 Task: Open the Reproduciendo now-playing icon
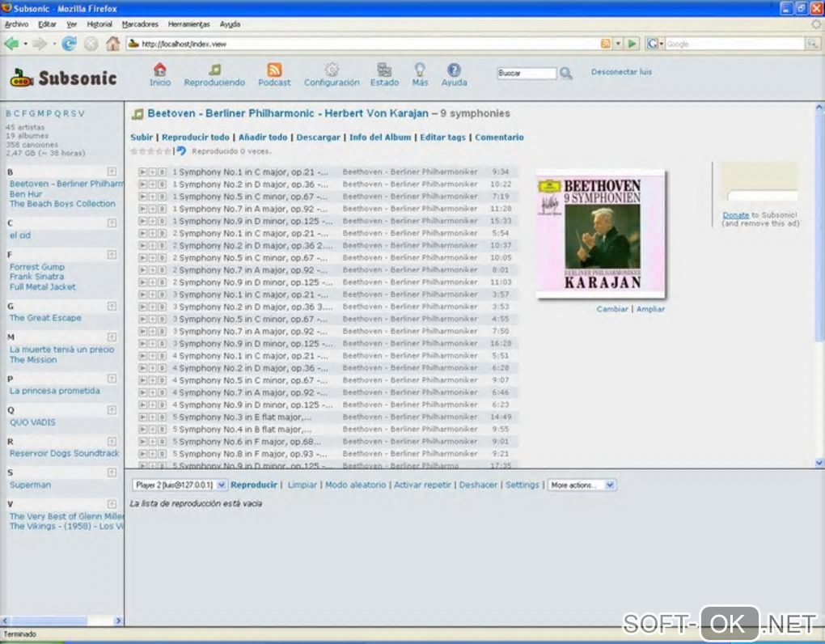pos(214,70)
